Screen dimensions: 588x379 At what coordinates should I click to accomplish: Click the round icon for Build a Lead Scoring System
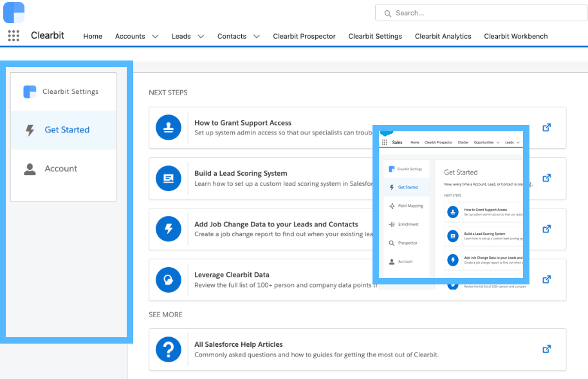click(169, 178)
